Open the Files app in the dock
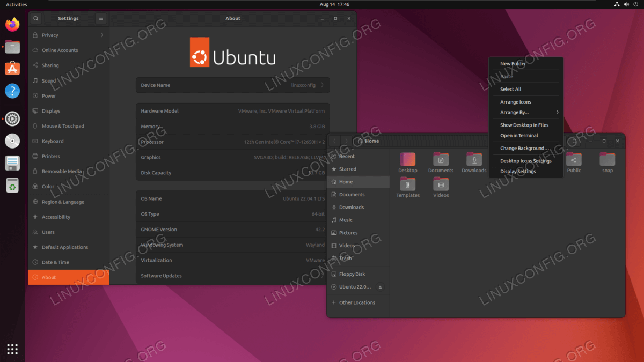The width and height of the screenshot is (644, 362). click(x=12, y=47)
